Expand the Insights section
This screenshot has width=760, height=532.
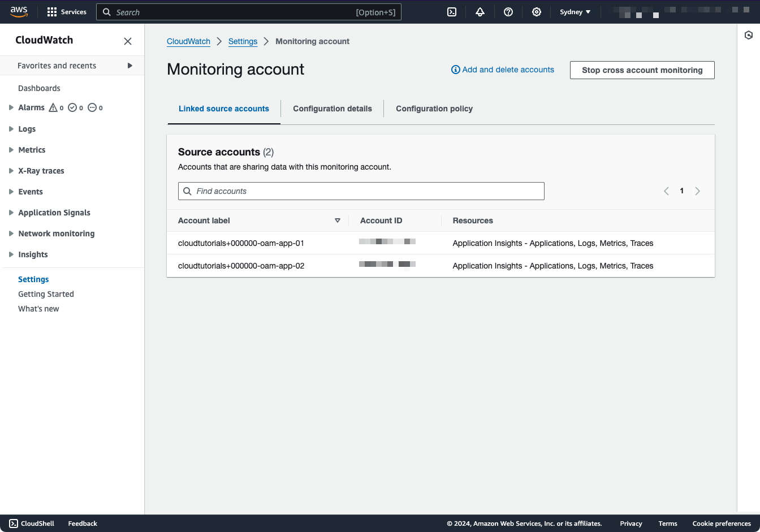pos(11,254)
